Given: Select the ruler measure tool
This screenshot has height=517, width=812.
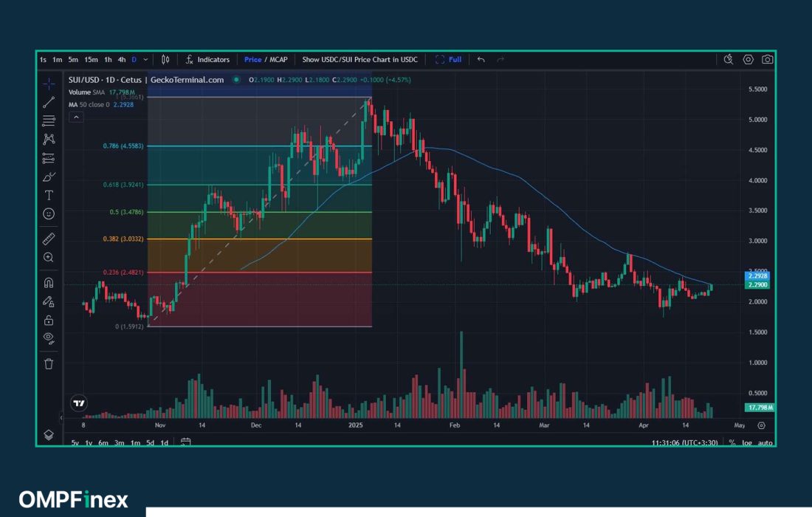Looking at the screenshot, I should pos(49,239).
